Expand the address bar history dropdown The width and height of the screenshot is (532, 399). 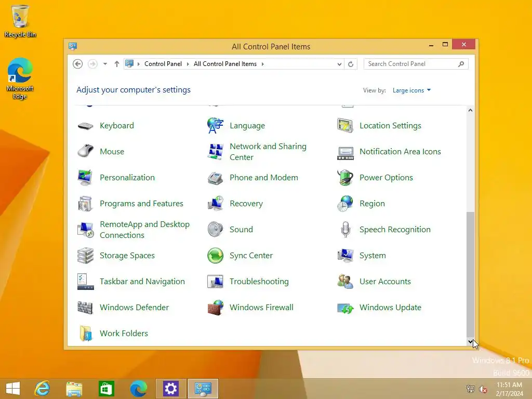(339, 64)
